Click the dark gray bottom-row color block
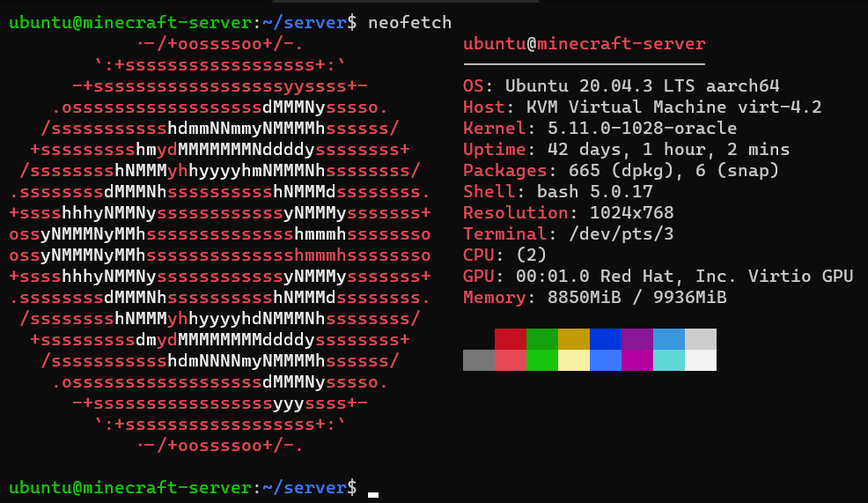Viewport: 868px width, 503px height. point(479,360)
